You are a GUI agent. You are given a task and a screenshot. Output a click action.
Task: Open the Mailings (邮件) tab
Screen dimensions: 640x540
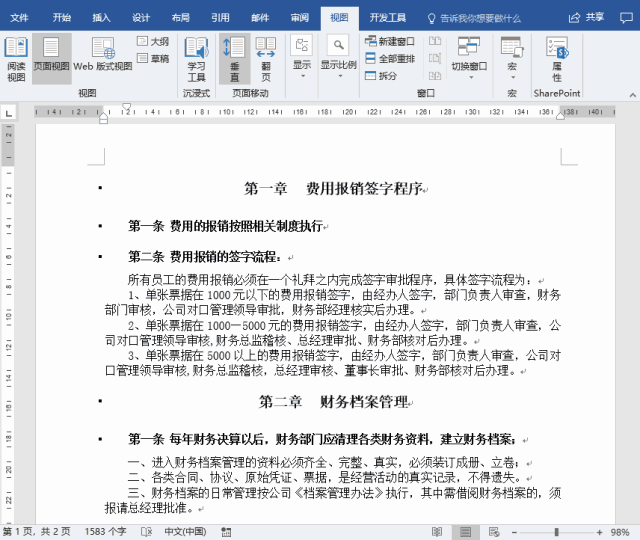pyautogui.click(x=260, y=18)
